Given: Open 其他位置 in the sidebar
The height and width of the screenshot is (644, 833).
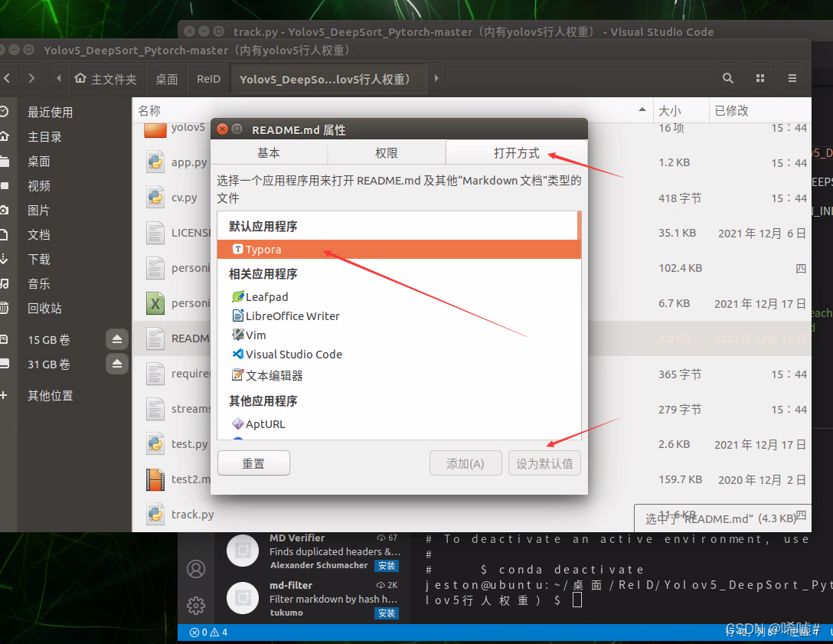Looking at the screenshot, I should [51, 395].
